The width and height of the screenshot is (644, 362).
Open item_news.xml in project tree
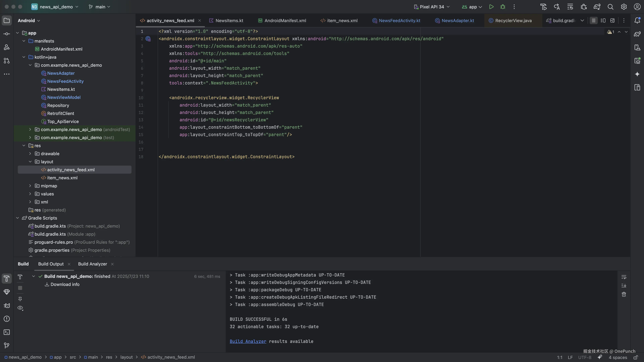click(x=62, y=178)
